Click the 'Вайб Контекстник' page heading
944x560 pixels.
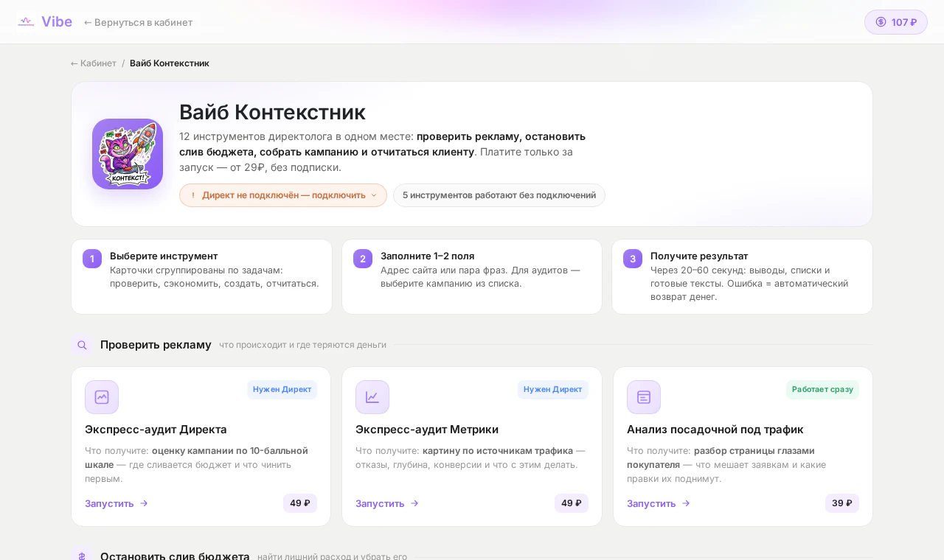click(272, 112)
